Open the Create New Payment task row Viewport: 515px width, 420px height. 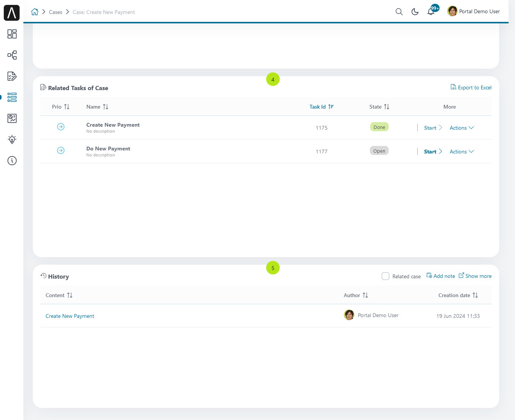pos(266,127)
